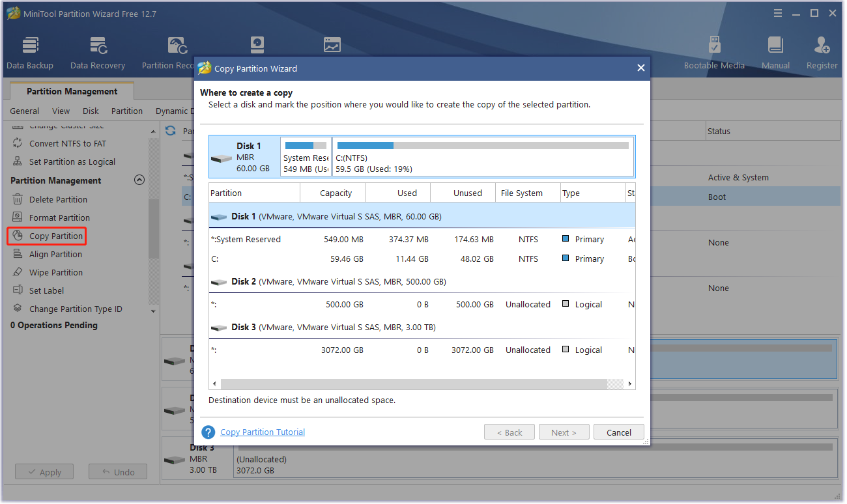Select the *:System Reserved partition row
847x504 pixels.
422,240
